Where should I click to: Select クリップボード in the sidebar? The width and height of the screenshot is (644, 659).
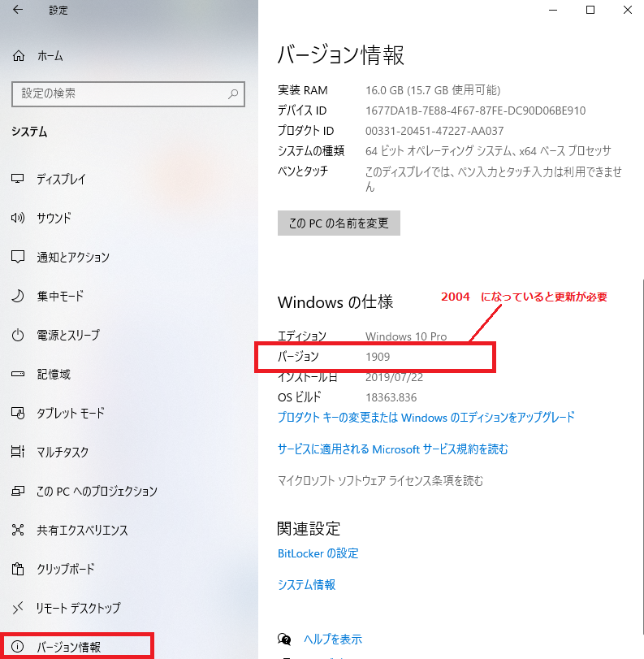66,569
